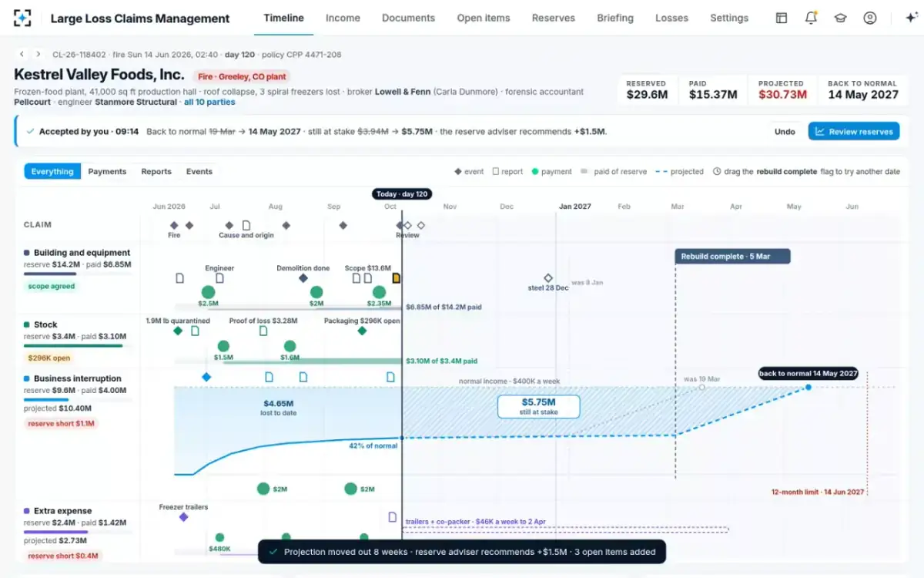Go to previous claim arrow
Image resolution: width=924 pixels, height=578 pixels.
22,54
